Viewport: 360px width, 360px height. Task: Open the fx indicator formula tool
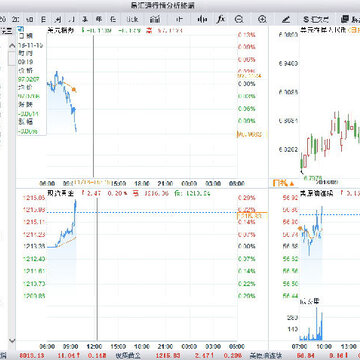tap(220, 19)
